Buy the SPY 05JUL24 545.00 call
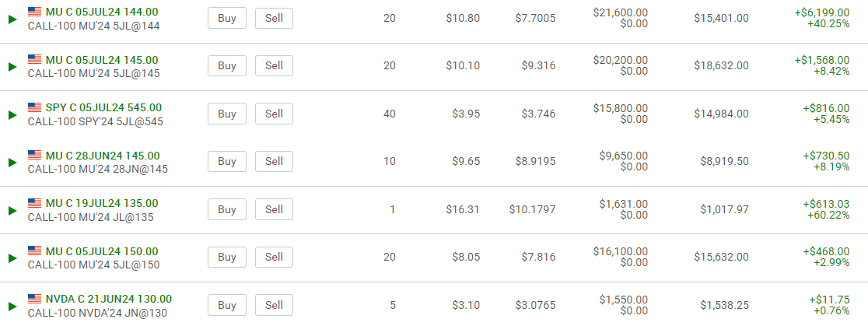The width and height of the screenshot is (868, 326). (x=226, y=114)
